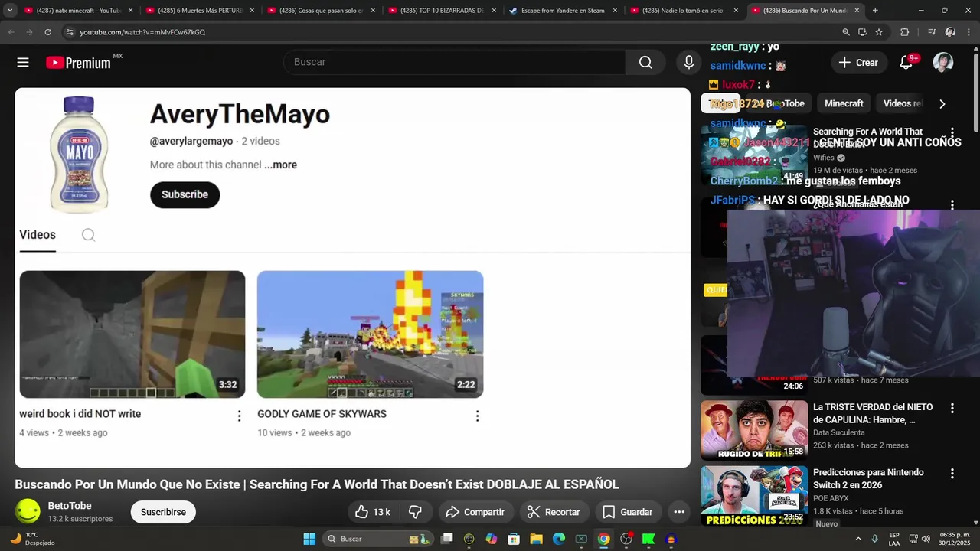The height and width of the screenshot is (551, 980).
Task: Click Suscribirse for BetoTobe channel
Action: click(163, 512)
